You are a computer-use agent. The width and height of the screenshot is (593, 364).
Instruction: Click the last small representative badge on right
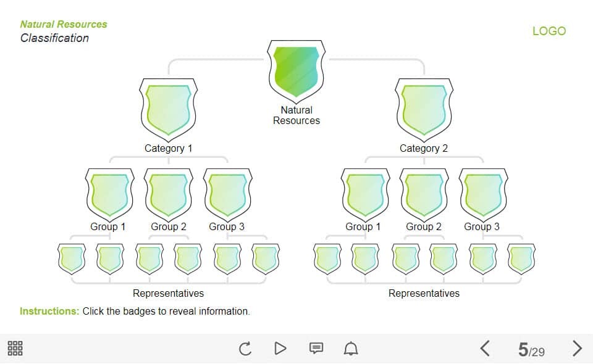(521, 259)
